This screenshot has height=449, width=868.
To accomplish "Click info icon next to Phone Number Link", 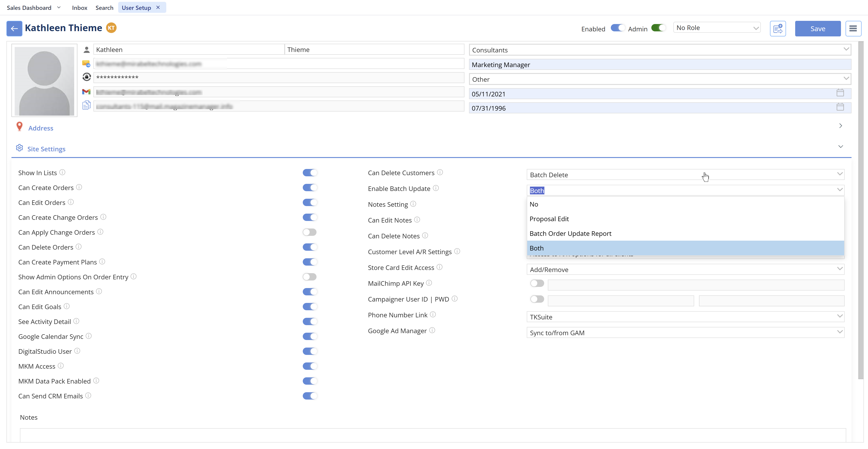I will pos(433,315).
